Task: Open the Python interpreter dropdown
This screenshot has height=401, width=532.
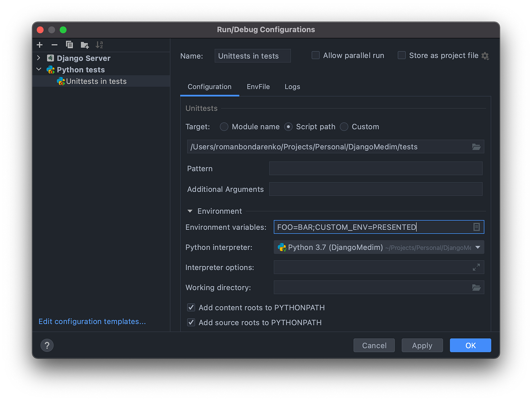Action: (478, 247)
